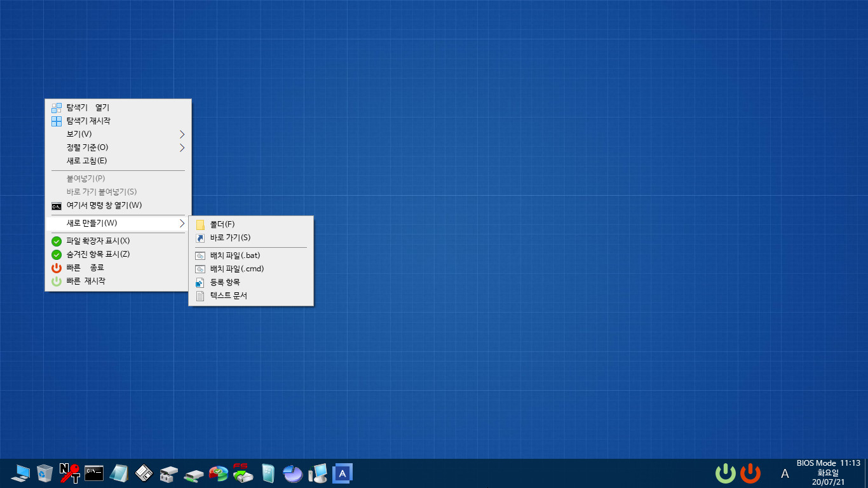The image size is (868, 488).
Task: Create a new 배치 파일(.cmd)
Action: (251, 269)
